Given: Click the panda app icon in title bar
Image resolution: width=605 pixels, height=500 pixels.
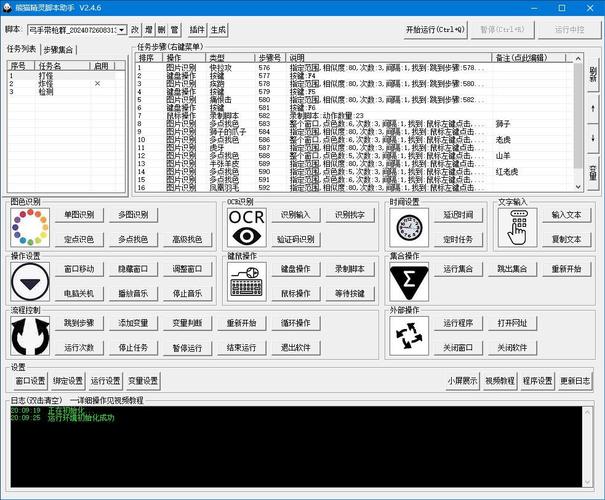Looking at the screenshot, I should (7, 7).
